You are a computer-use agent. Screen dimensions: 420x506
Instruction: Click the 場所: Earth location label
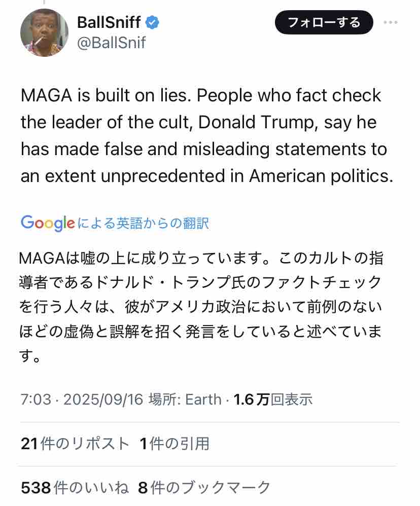click(x=185, y=400)
